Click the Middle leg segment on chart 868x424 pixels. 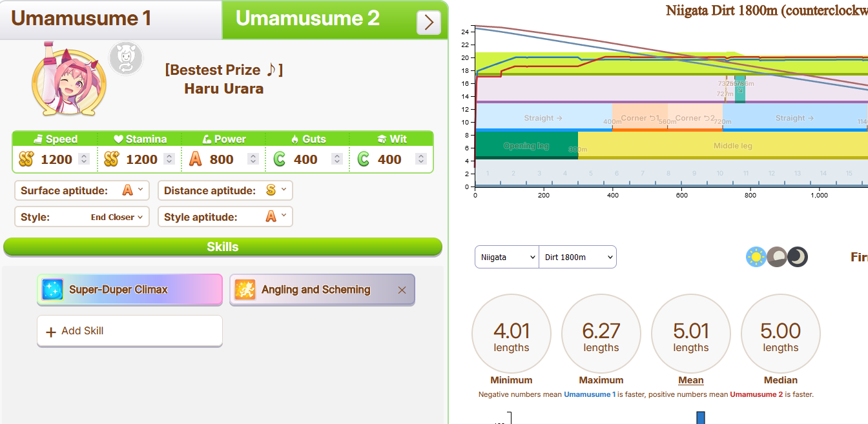coord(723,145)
